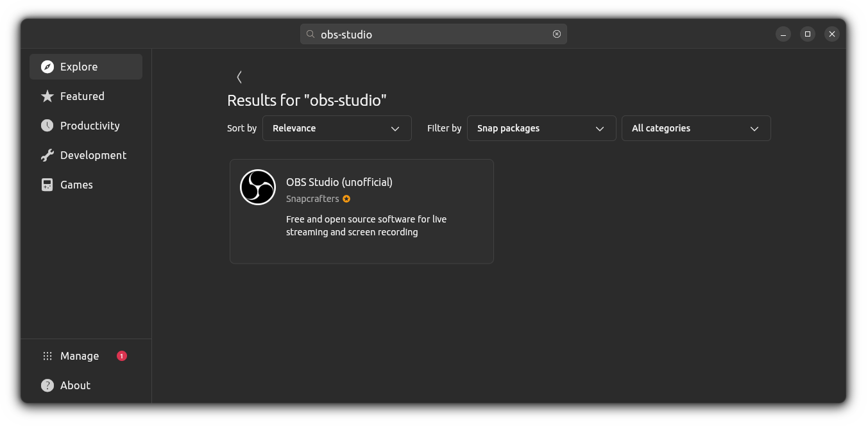Click inside the obs-studio search bar
Viewport: 868px width, 427px height.
click(x=434, y=34)
